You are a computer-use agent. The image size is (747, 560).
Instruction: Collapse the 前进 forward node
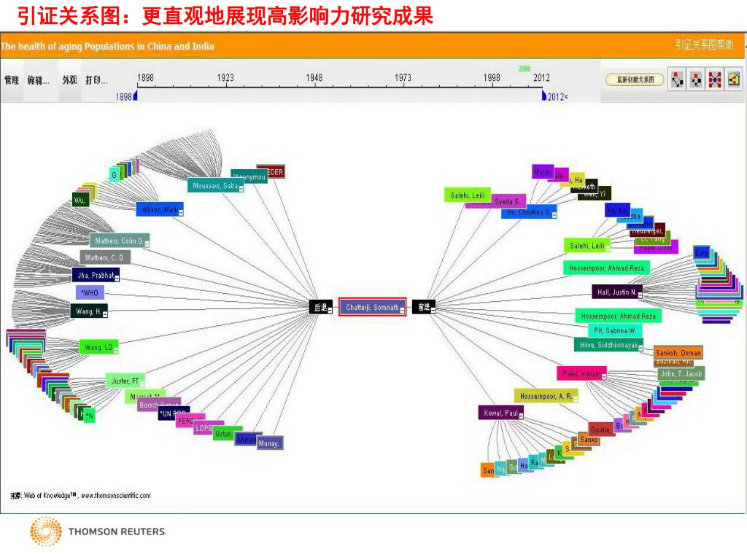click(x=433, y=311)
